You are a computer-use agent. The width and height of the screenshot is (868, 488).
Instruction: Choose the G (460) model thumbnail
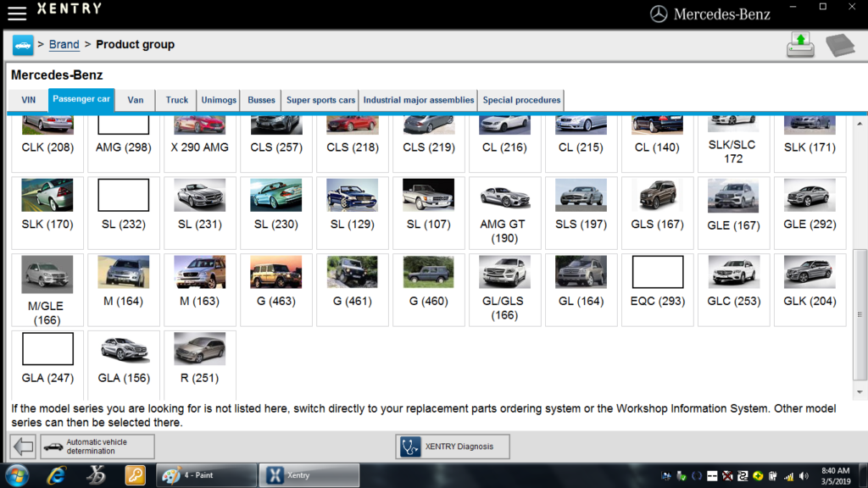click(x=428, y=272)
